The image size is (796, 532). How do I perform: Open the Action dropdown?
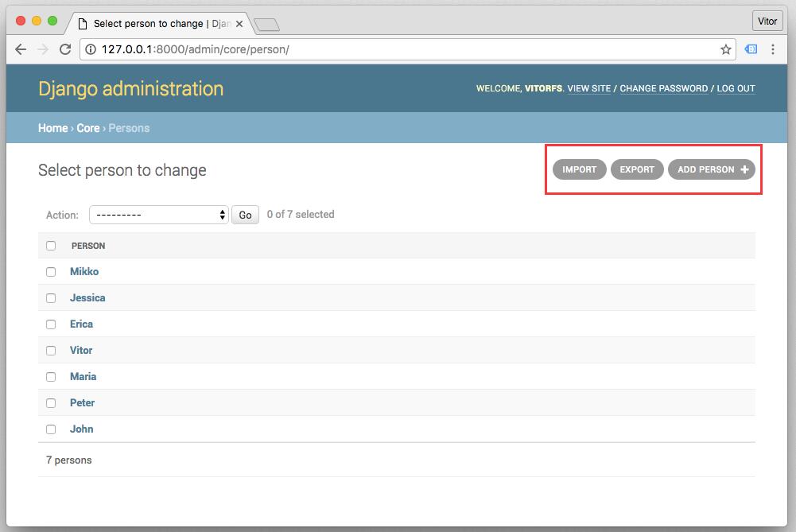159,215
